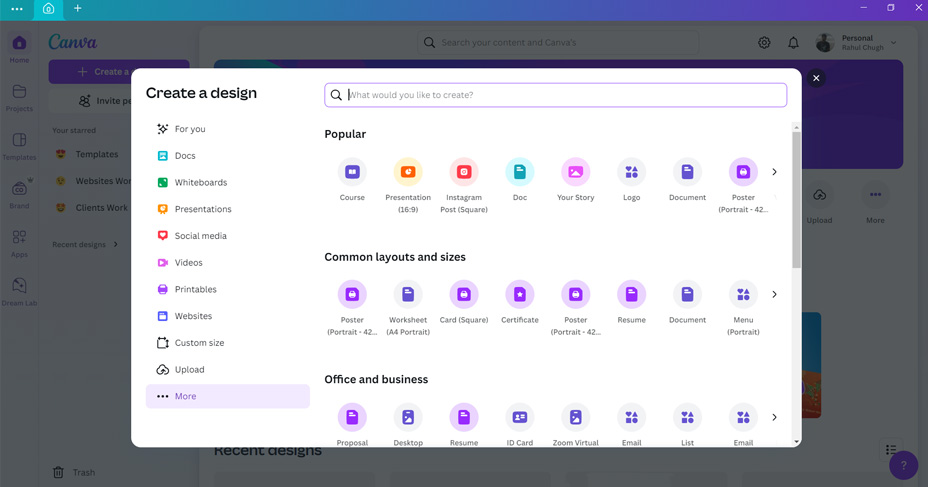Viewport: 928px width, 487px height.
Task: Select More category in the list
Action: point(228,396)
